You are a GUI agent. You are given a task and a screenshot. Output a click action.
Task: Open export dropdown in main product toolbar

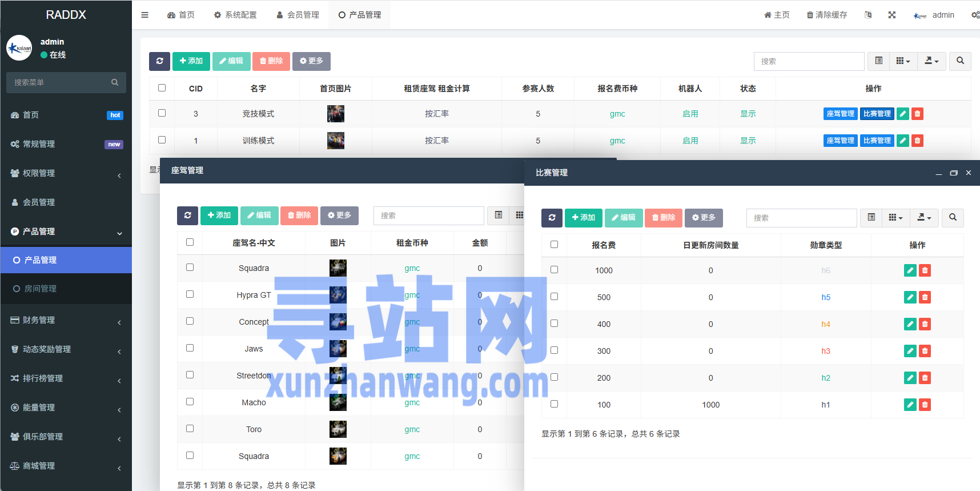tap(931, 61)
